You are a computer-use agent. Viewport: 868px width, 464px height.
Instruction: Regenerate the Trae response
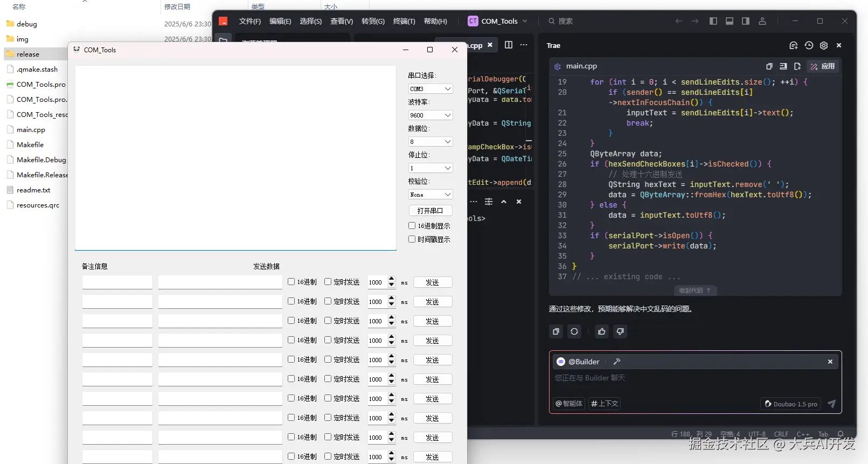tap(574, 331)
